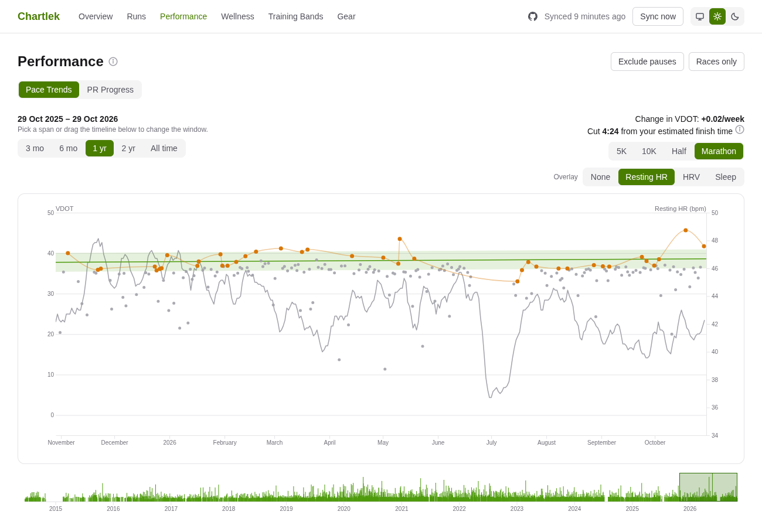This screenshot has width=762, height=532.
Task: Open the Gear page
Action: [346, 16]
